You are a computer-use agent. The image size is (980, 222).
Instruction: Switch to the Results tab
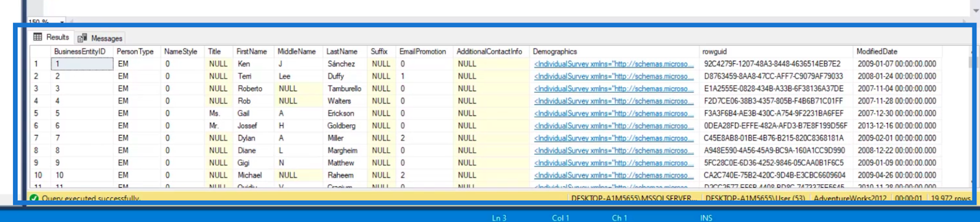coord(51,37)
